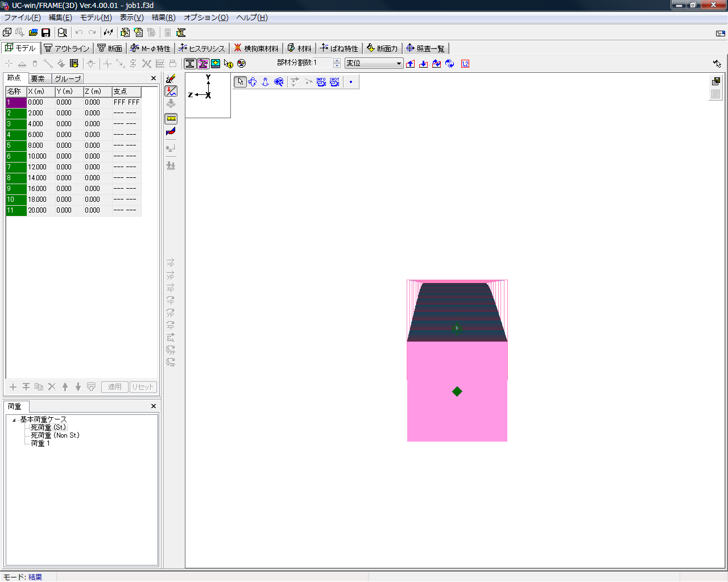The height and width of the screenshot is (582, 728).
Task: Open the 結果(R) menu
Action: pyautogui.click(x=163, y=18)
